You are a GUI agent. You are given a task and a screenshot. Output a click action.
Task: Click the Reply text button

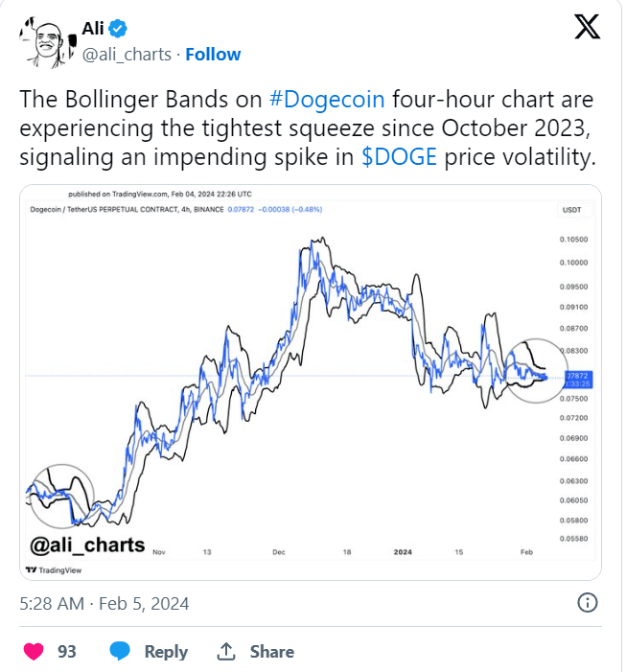coord(166,652)
